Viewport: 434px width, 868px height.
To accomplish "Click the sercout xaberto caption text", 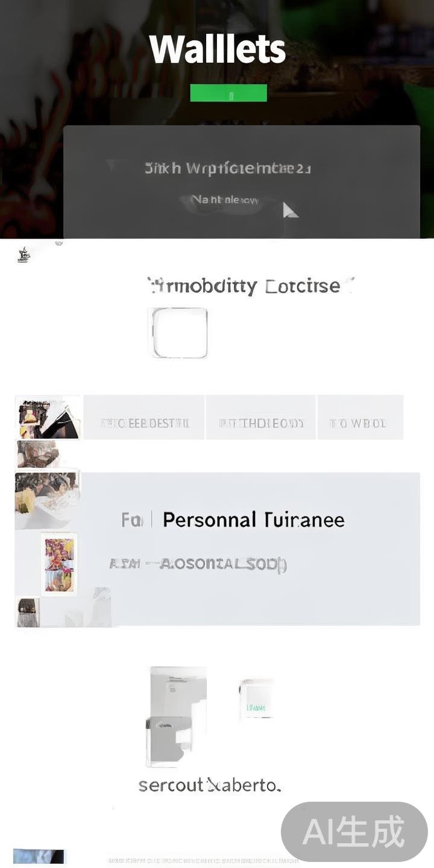I will (x=210, y=785).
